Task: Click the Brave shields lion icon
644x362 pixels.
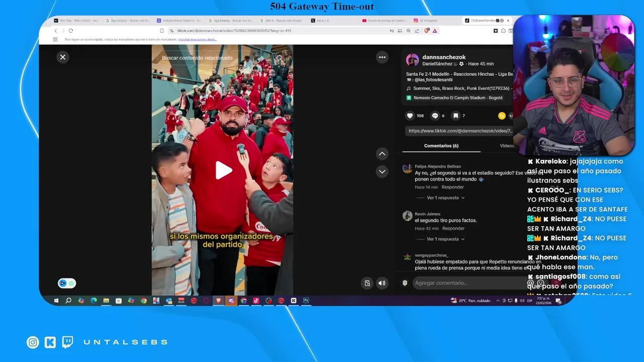Action: (x=427, y=31)
